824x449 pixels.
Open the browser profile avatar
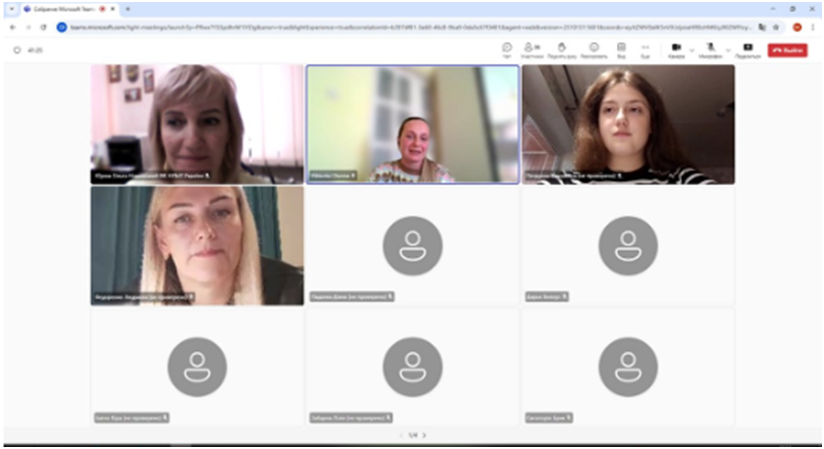(x=797, y=27)
